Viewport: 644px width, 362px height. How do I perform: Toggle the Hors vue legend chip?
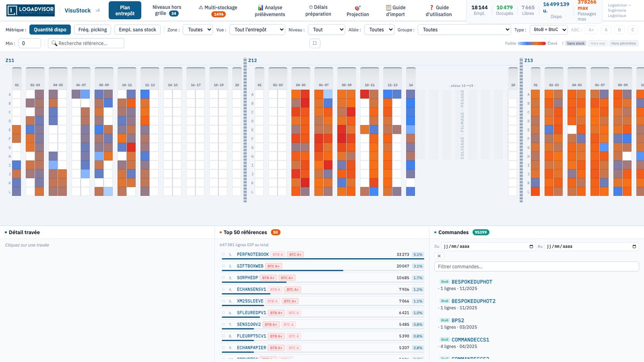(x=597, y=43)
